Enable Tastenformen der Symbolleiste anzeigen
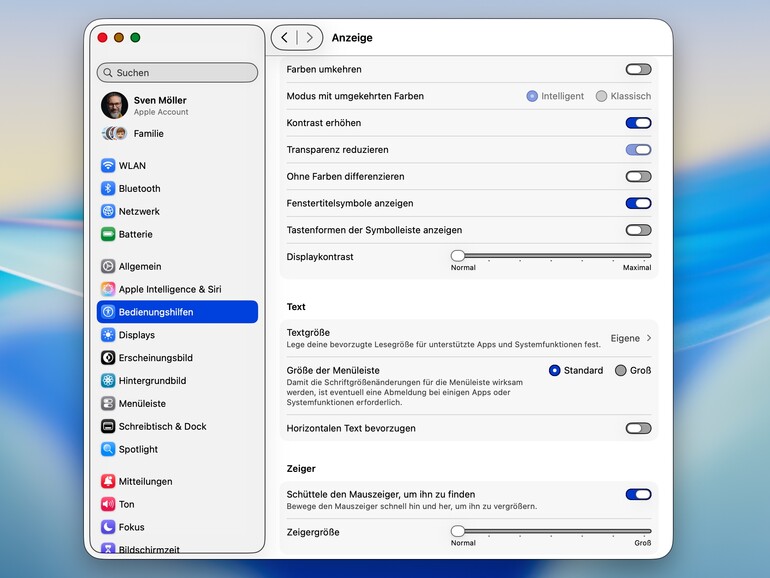Viewport: 770px width, 578px height. point(638,230)
